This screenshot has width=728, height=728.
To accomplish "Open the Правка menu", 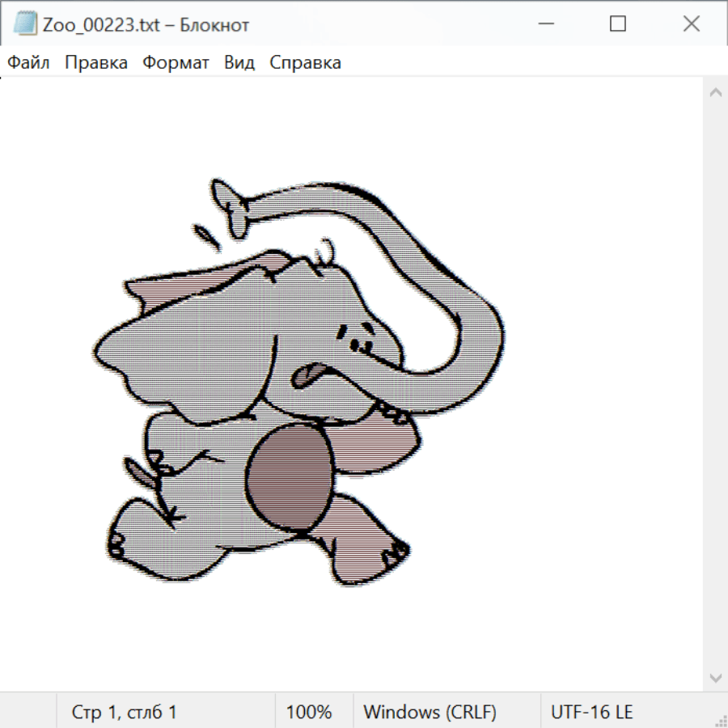I will tap(96, 63).
